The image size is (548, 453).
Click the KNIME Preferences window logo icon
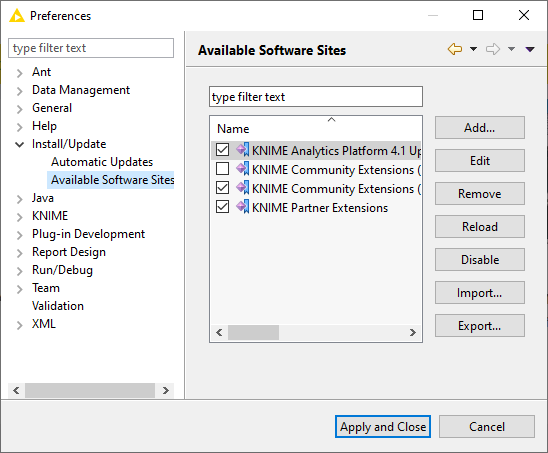16,16
